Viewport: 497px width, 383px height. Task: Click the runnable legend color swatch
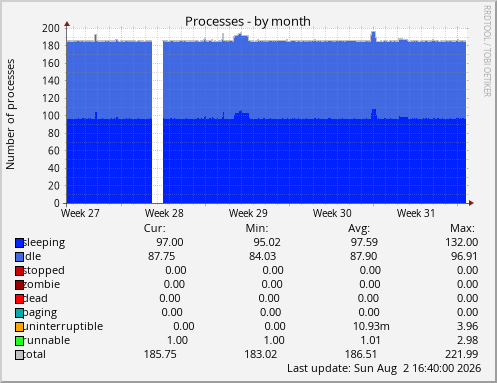[19, 341]
